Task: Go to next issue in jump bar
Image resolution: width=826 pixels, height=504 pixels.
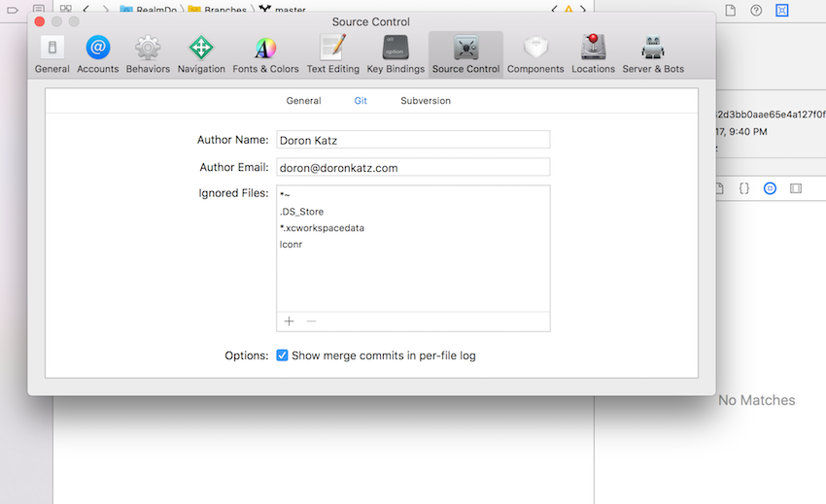Action: click(x=583, y=9)
